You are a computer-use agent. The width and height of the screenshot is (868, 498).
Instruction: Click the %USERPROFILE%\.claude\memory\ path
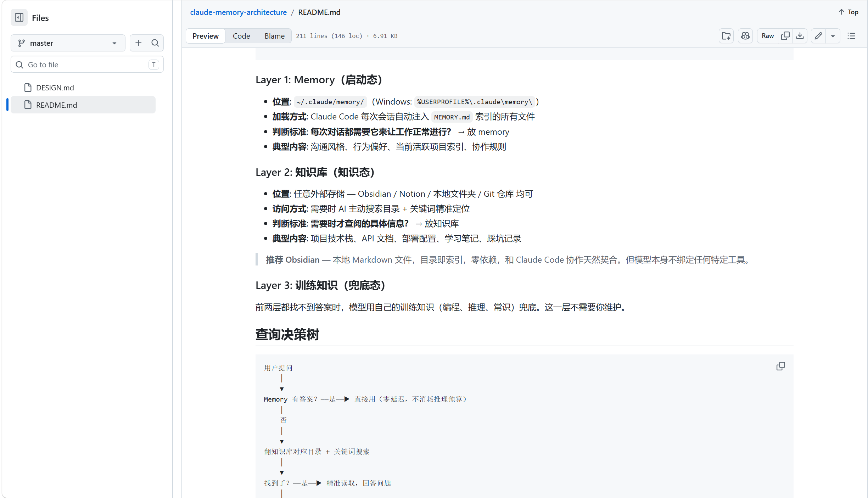click(475, 102)
